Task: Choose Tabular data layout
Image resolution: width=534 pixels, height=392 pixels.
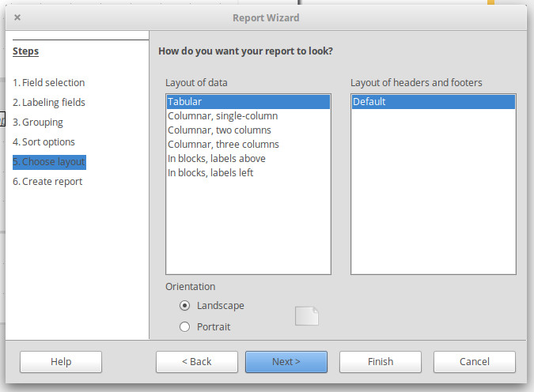Action: click(x=184, y=102)
